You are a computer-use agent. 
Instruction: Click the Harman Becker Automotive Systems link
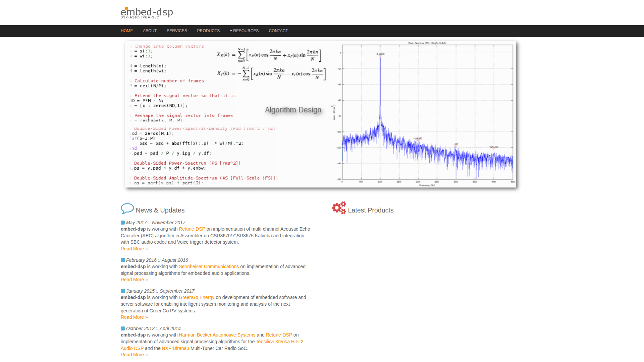(217, 335)
